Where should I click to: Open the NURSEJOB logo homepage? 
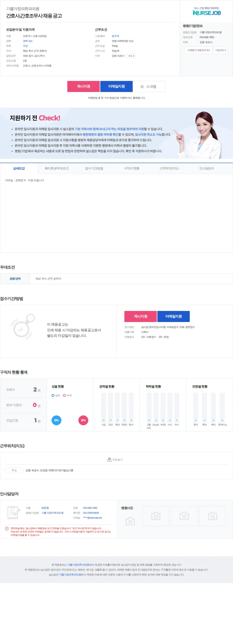(x=206, y=13)
